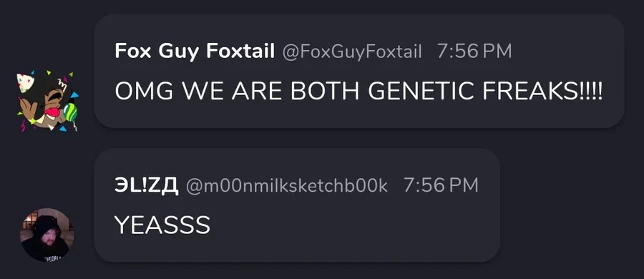Click the 7:56 PM timestamp on Fox Guy's message

[x=474, y=52]
